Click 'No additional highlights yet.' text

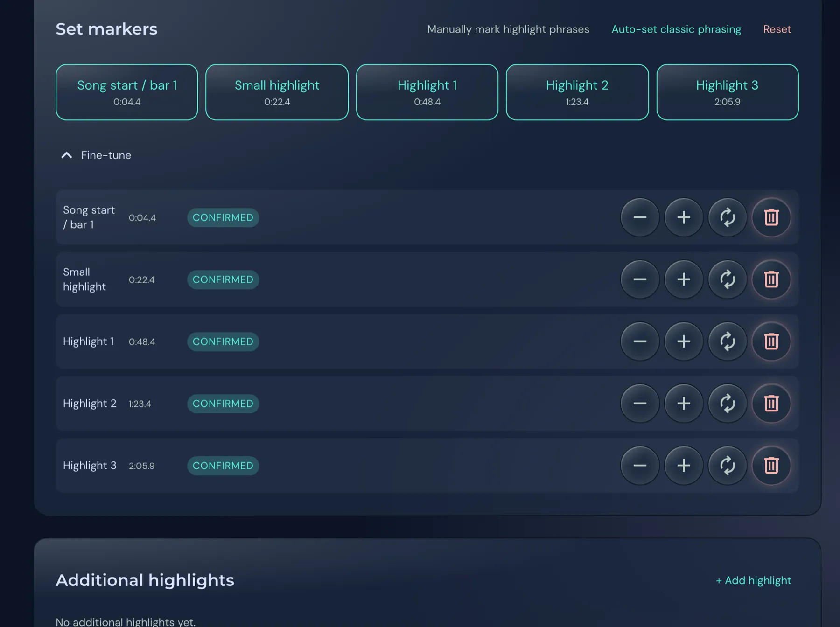tap(126, 622)
